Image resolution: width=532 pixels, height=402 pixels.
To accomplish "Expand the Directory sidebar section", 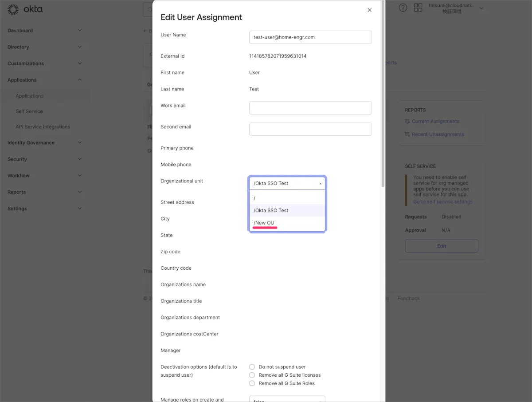I will tap(80, 47).
